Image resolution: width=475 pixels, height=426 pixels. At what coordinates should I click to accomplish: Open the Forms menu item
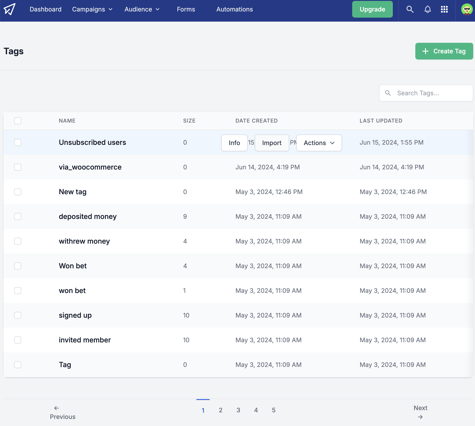186,9
